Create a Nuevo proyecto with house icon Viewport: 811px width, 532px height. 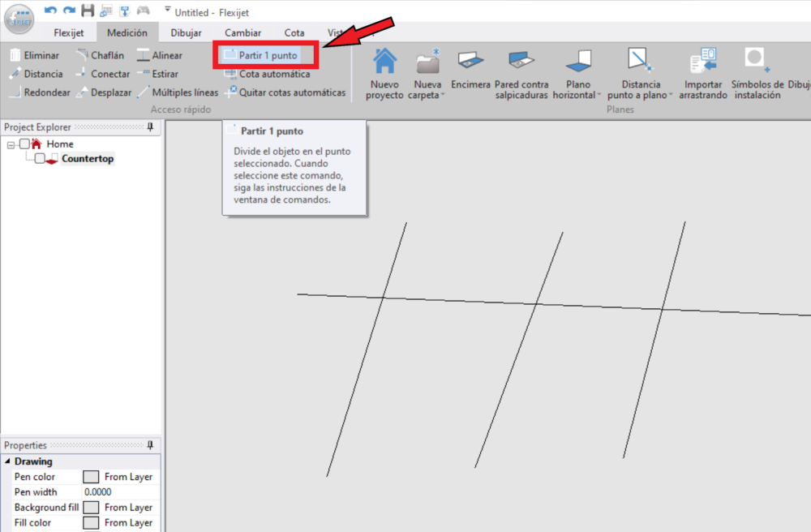pos(384,74)
